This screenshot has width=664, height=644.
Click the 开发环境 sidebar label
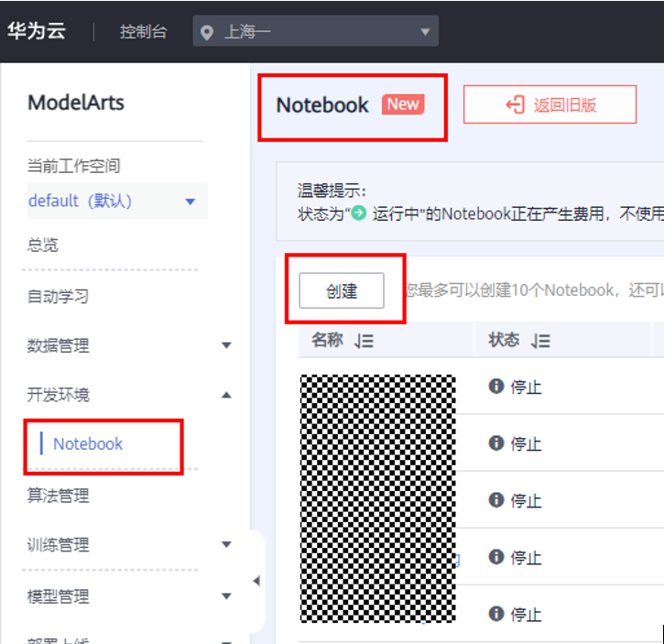[58, 395]
